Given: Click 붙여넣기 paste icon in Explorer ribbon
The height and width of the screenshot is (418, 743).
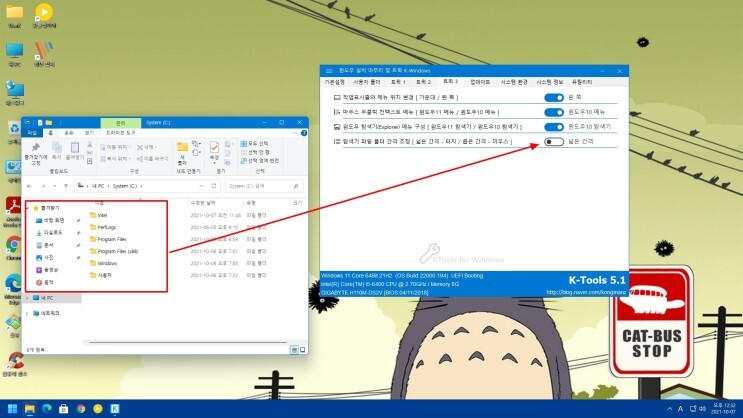Looking at the screenshot, I should pos(74,148).
